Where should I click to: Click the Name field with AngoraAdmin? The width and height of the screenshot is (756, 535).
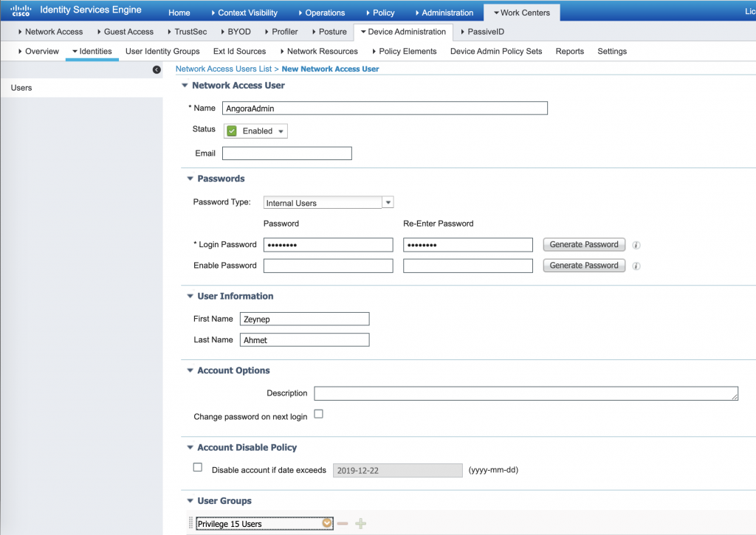385,108
